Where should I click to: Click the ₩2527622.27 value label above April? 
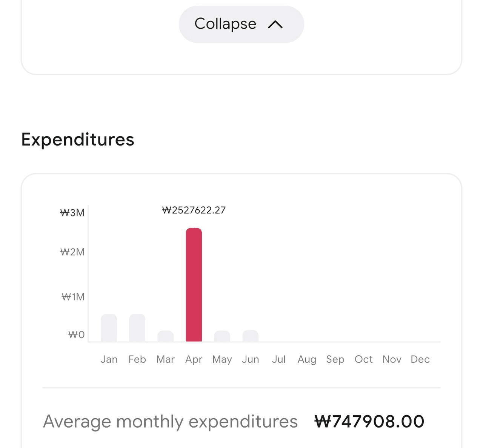(194, 210)
